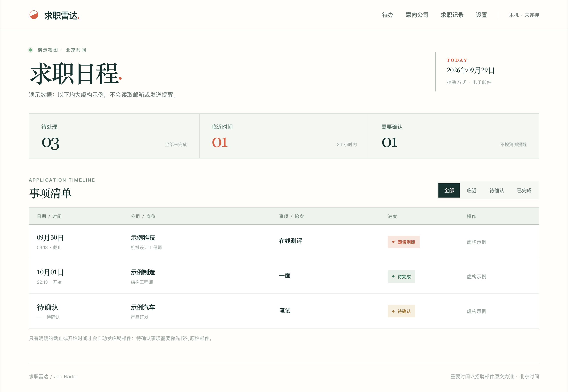568x392 pixels.
Task: Click the 事项 / 轮次 column header
Action: (291, 216)
